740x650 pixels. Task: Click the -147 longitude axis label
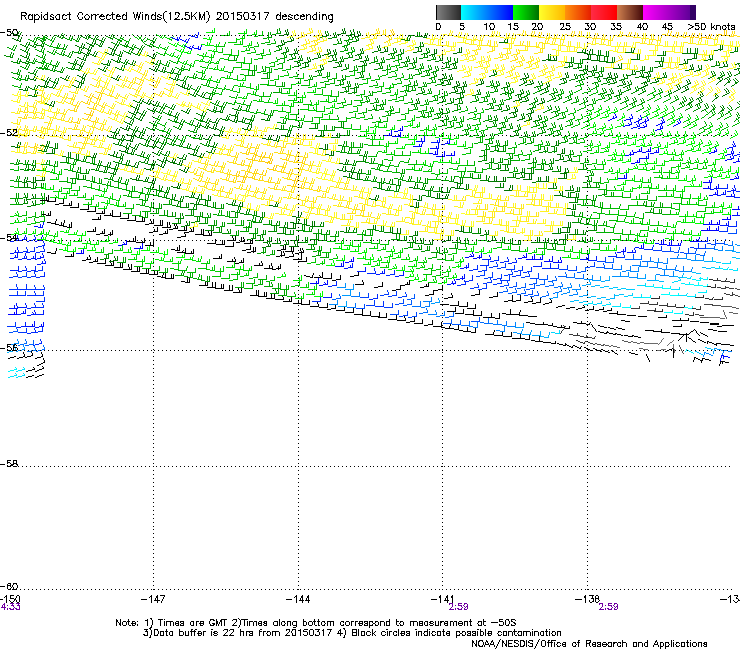click(x=153, y=599)
